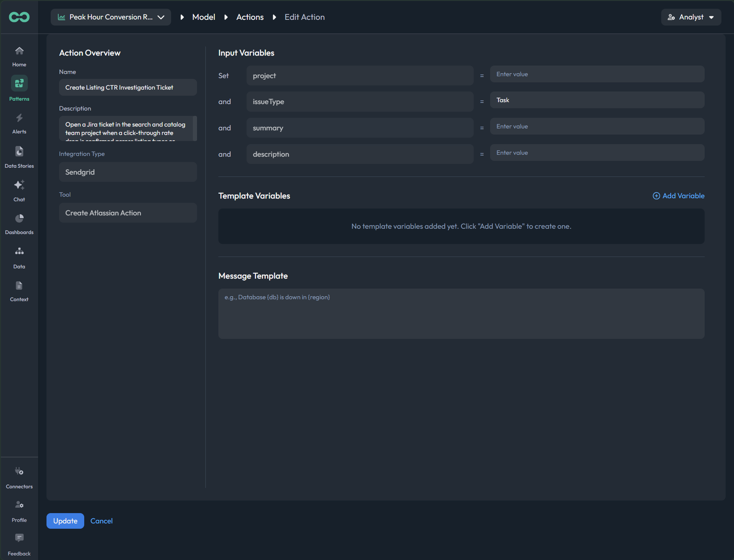Open the Context document icon

(x=19, y=286)
